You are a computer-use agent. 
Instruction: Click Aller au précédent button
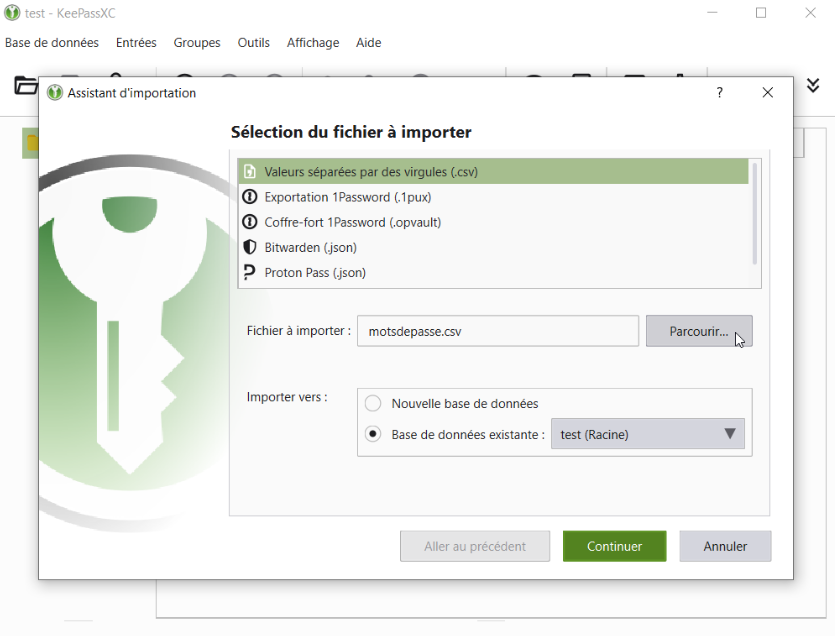pyautogui.click(x=474, y=546)
